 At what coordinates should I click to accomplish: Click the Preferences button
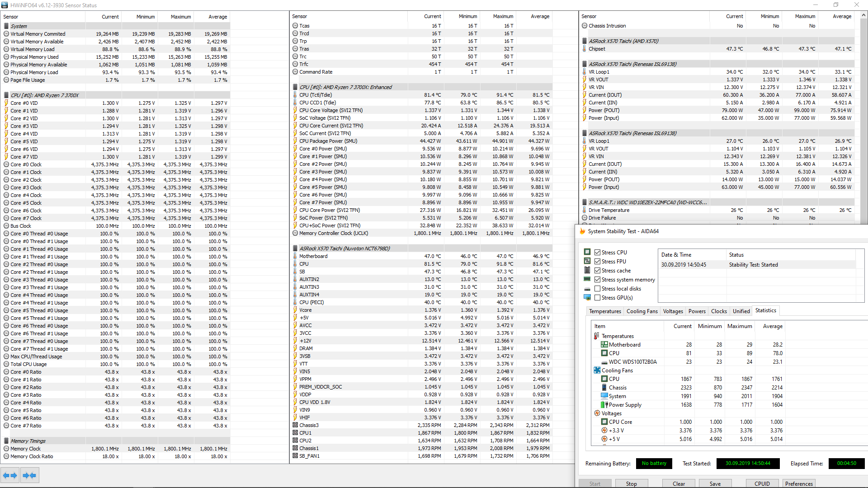pyautogui.click(x=799, y=483)
